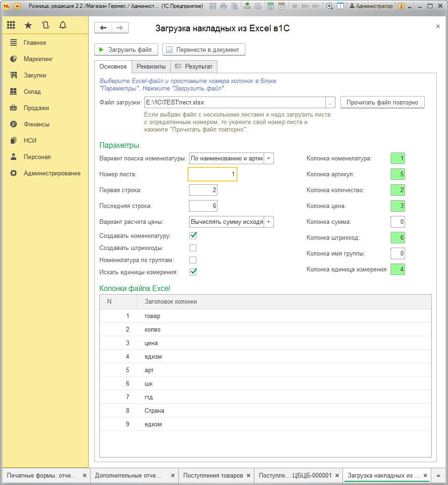Click Перенести в документ button

[x=204, y=49]
